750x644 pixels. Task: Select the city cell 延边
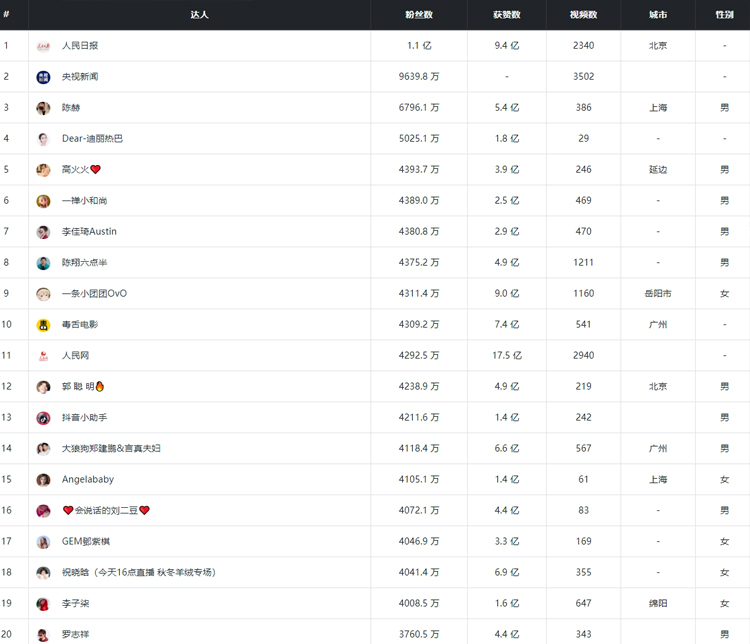(x=658, y=169)
